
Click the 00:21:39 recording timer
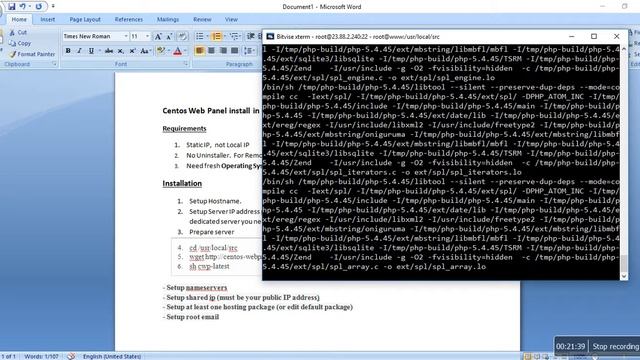571,347
